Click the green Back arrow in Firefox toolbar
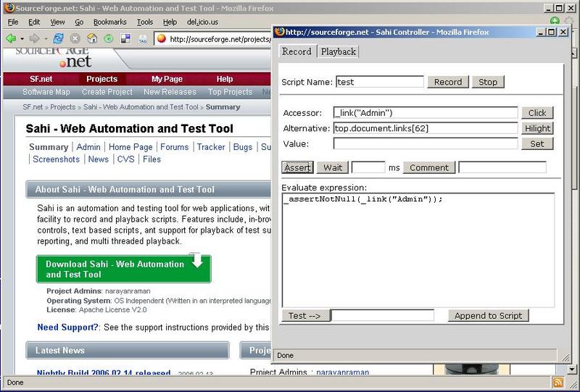The height and width of the screenshot is (392, 580). coord(11,38)
